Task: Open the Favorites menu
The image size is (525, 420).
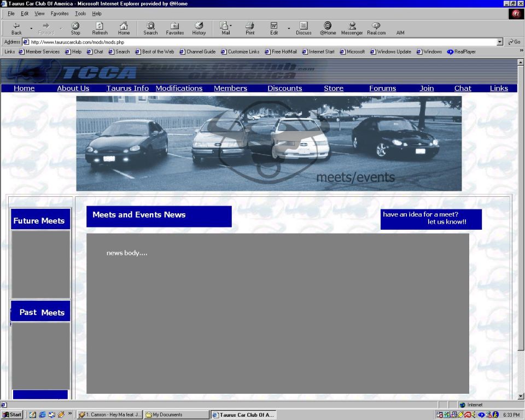Action: tap(60, 14)
